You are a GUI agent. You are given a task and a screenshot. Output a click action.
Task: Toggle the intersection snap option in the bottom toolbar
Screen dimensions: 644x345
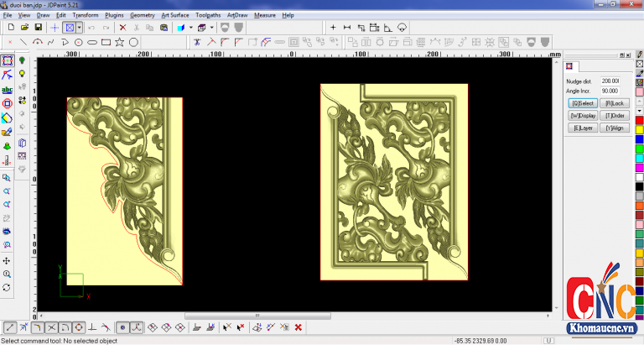51,327
